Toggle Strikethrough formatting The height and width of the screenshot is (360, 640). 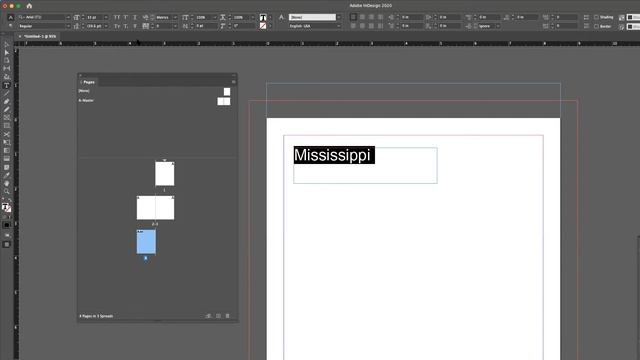135,26
